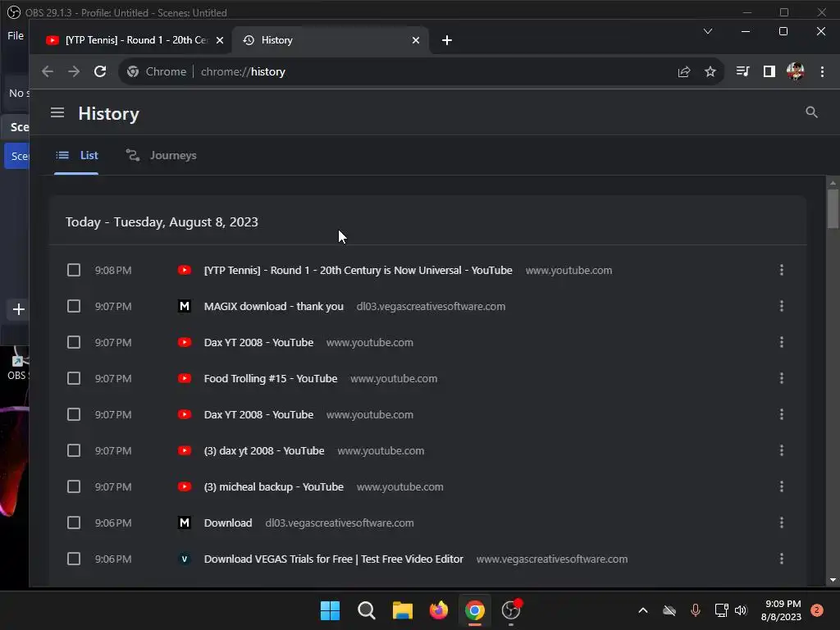The height and width of the screenshot is (630, 840).
Task: Click the share page icon in address bar
Action: click(x=683, y=71)
